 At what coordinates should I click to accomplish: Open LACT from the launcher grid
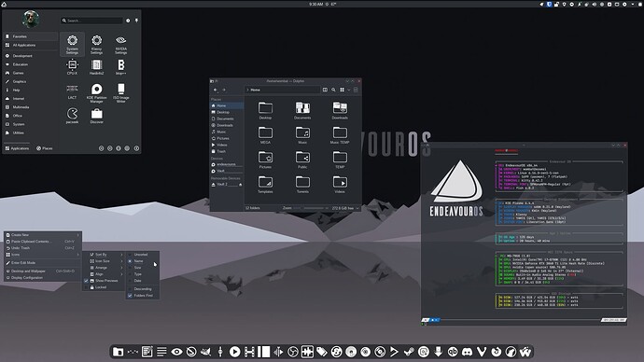[72, 92]
